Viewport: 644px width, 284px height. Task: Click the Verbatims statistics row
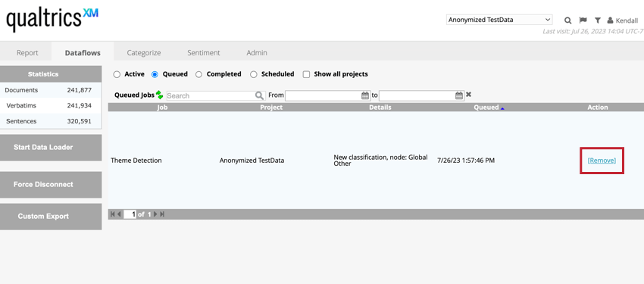click(x=51, y=105)
